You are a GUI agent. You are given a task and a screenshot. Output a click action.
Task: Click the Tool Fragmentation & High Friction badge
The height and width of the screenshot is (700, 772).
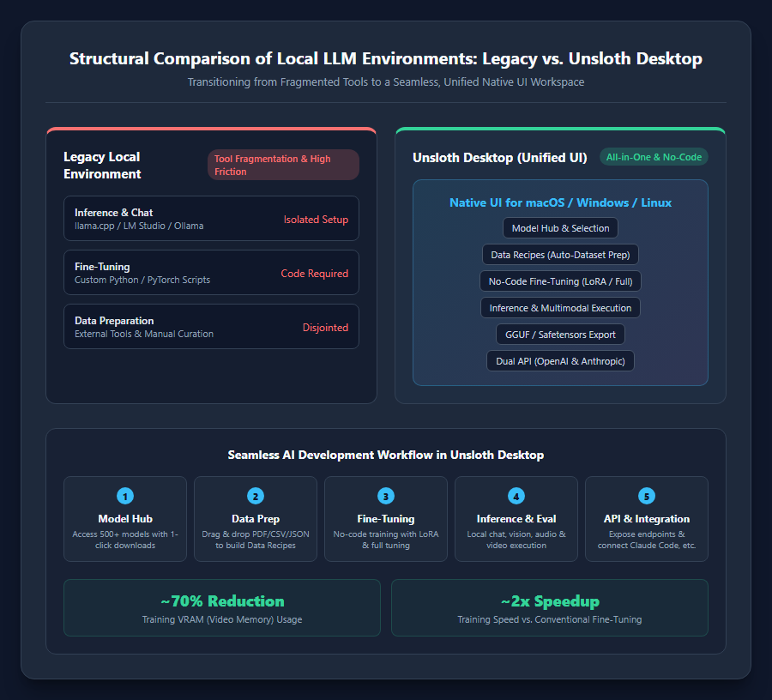(x=283, y=165)
